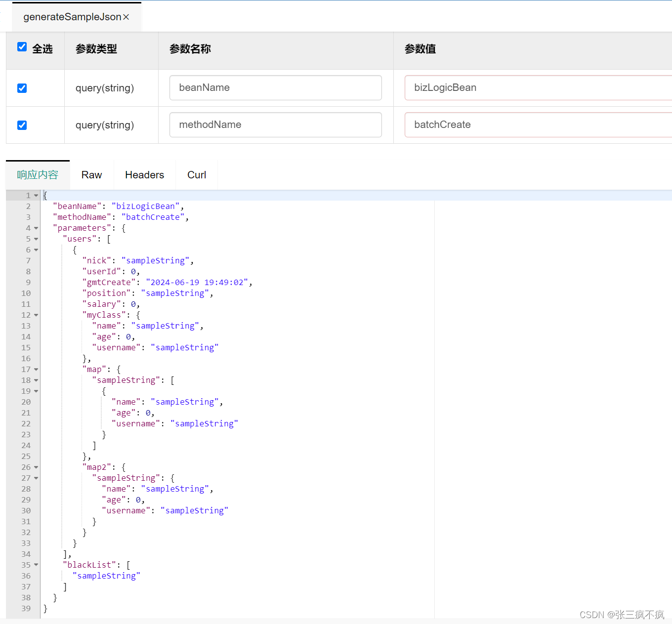This screenshot has height=624, width=672.
Task: Focus the batchCreate parameter value field
Action: (x=538, y=125)
